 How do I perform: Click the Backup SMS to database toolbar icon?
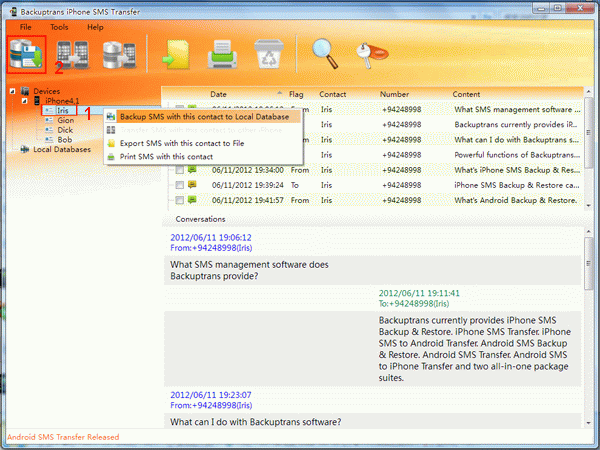point(26,54)
